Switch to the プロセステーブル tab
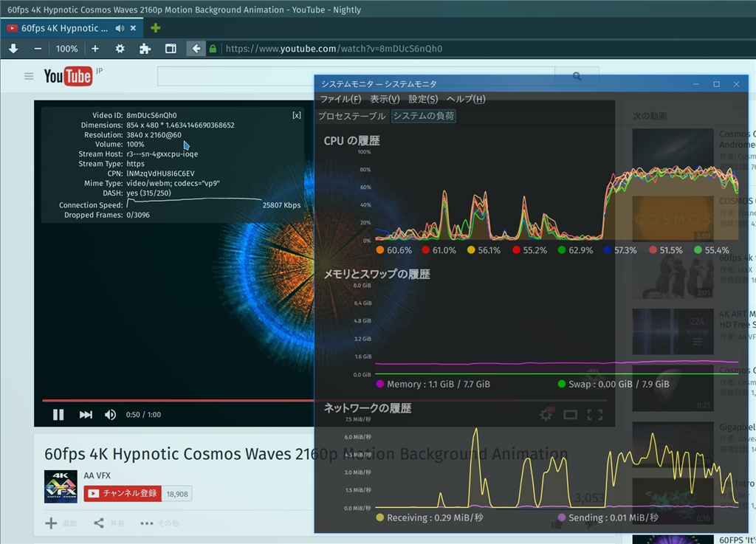 352,116
